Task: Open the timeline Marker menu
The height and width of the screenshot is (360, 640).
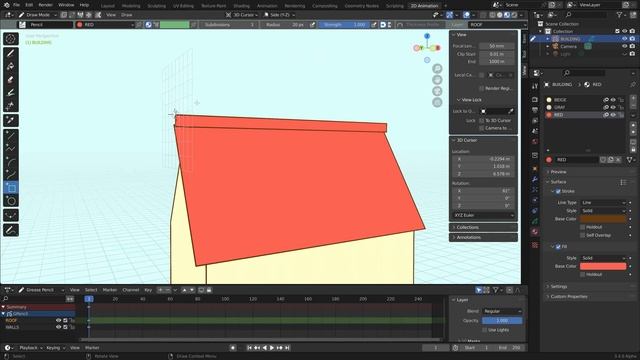Action: tap(109, 290)
